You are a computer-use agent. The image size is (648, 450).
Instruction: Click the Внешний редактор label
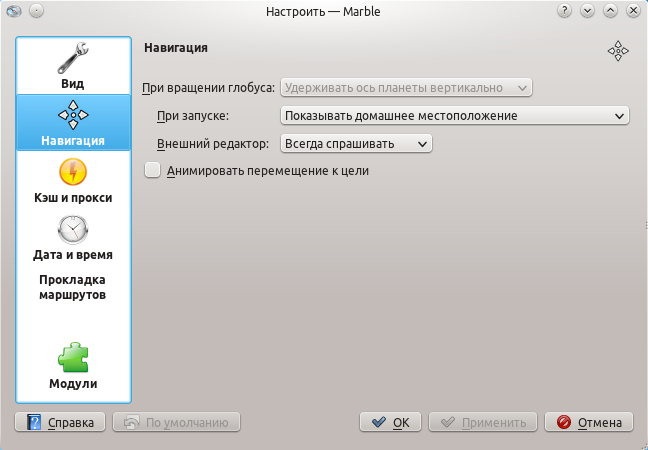(213, 144)
